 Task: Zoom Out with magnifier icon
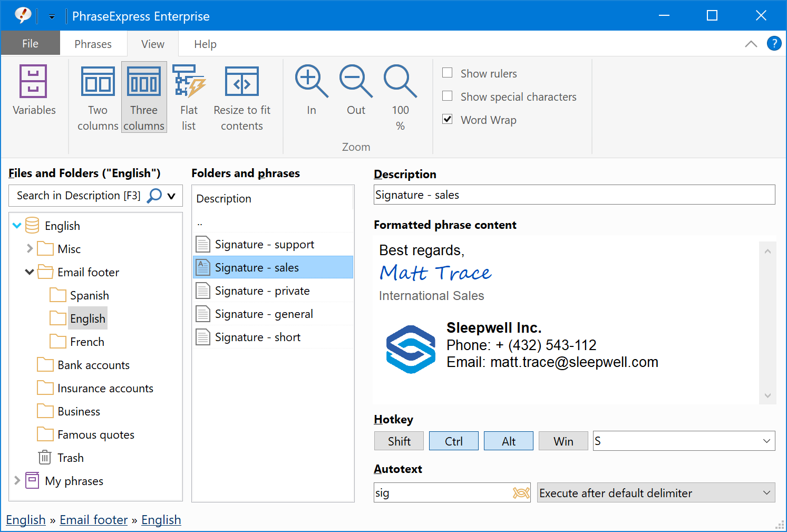pyautogui.click(x=356, y=90)
